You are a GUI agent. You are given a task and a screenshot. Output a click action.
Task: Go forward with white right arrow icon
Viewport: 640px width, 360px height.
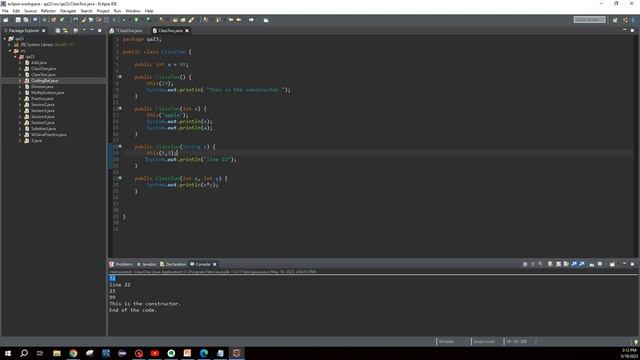[251, 20]
